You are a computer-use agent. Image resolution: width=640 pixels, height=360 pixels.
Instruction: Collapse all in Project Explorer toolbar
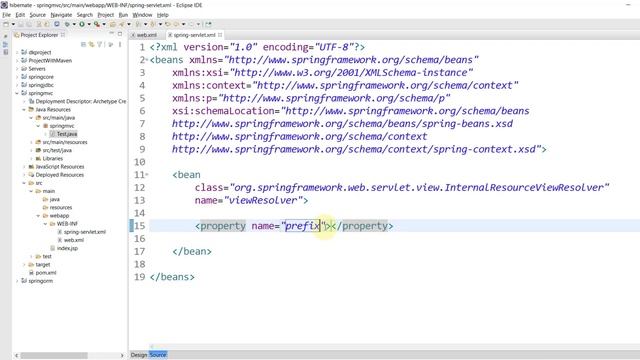[83, 44]
